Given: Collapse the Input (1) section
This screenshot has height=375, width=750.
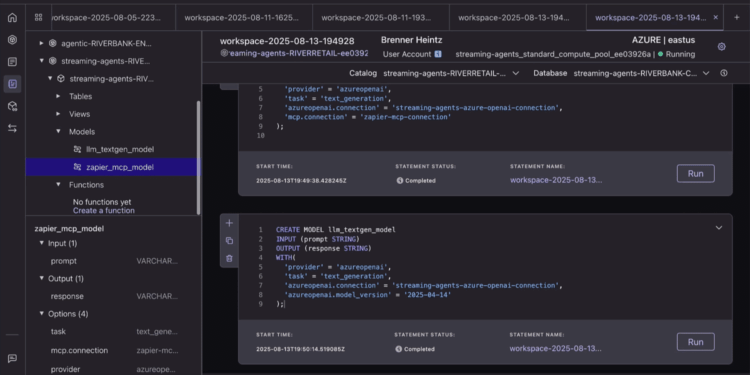Looking at the screenshot, I should click(41, 243).
